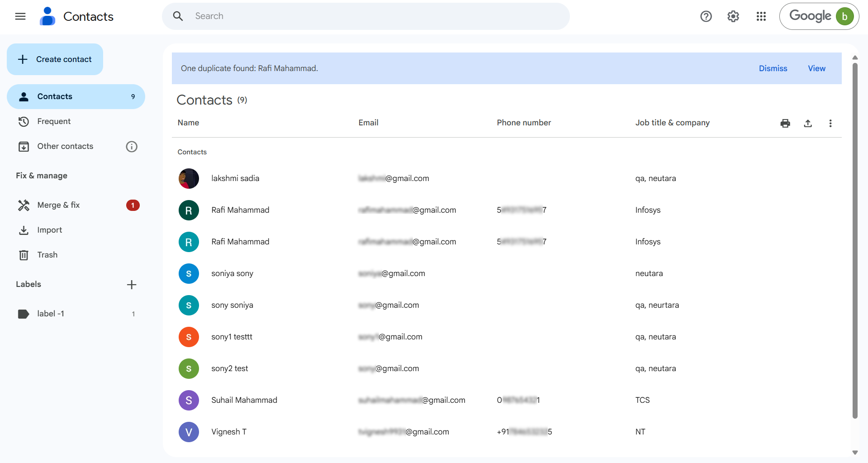Click Vignesh T avatar V

(x=189, y=432)
